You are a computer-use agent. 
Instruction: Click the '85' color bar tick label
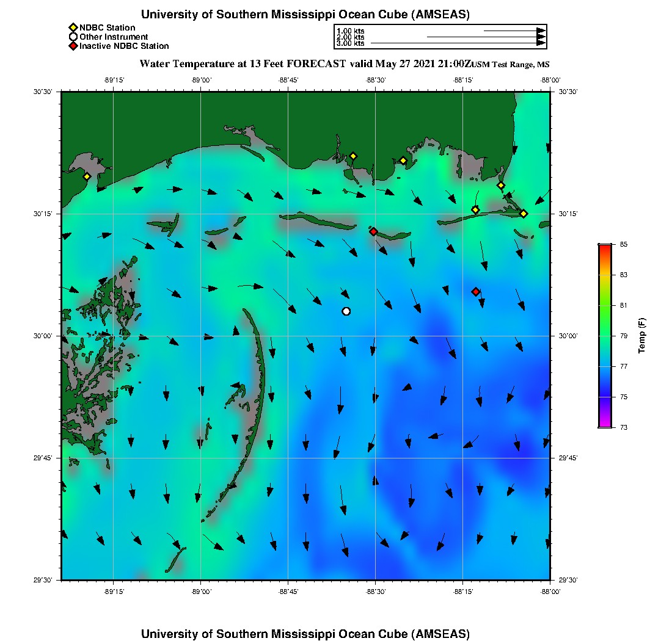tap(624, 244)
